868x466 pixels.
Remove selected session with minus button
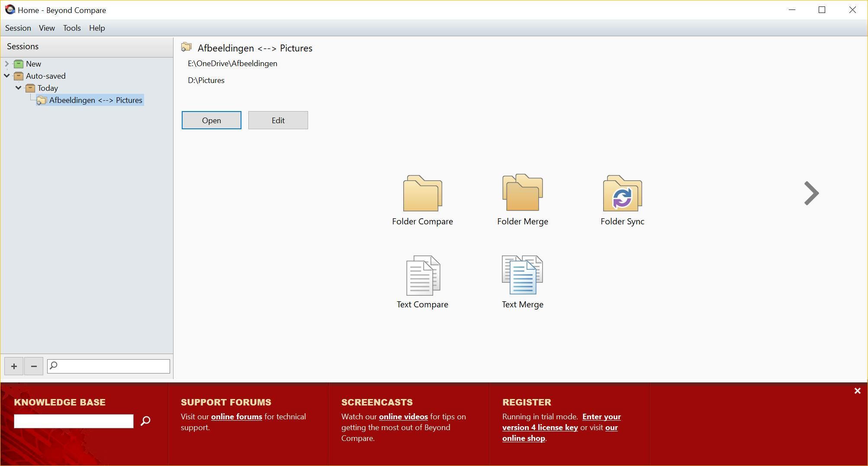pyautogui.click(x=34, y=366)
